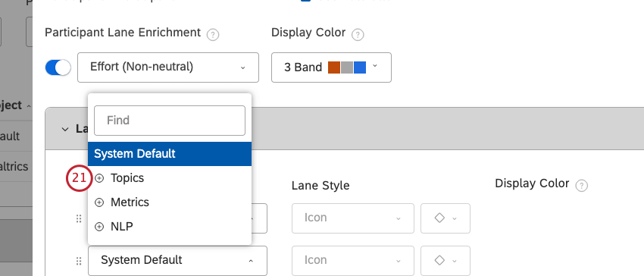Open the second diamond icon shape dropdown
The width and height of the screenshot is (644, 276).
445,261
